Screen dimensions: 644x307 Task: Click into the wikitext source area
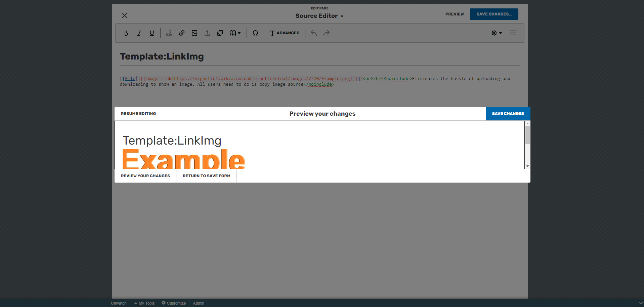coord(319,81)
